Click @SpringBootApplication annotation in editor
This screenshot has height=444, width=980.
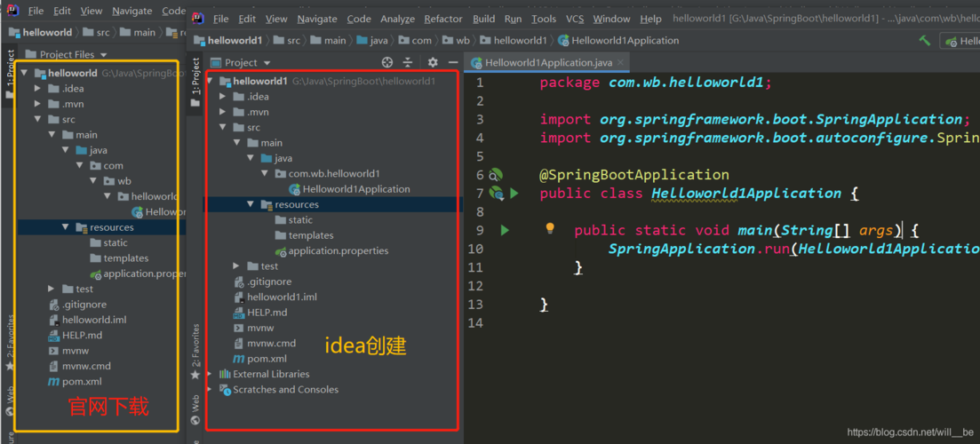coord(634,174)
